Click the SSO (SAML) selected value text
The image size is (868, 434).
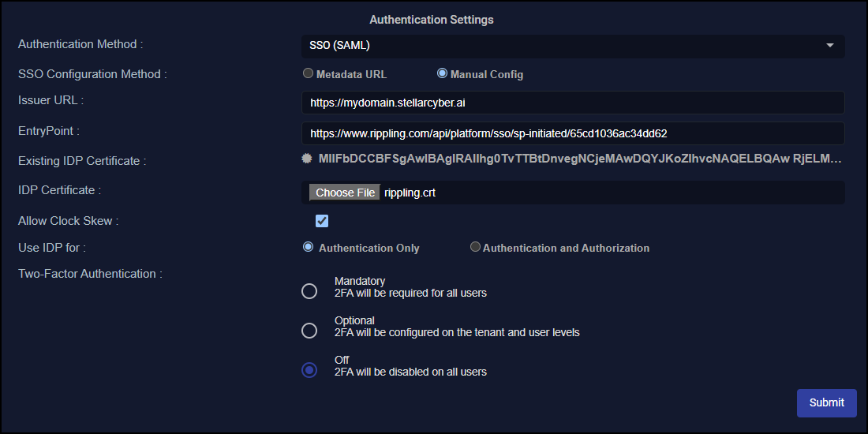tap(340, 46)
